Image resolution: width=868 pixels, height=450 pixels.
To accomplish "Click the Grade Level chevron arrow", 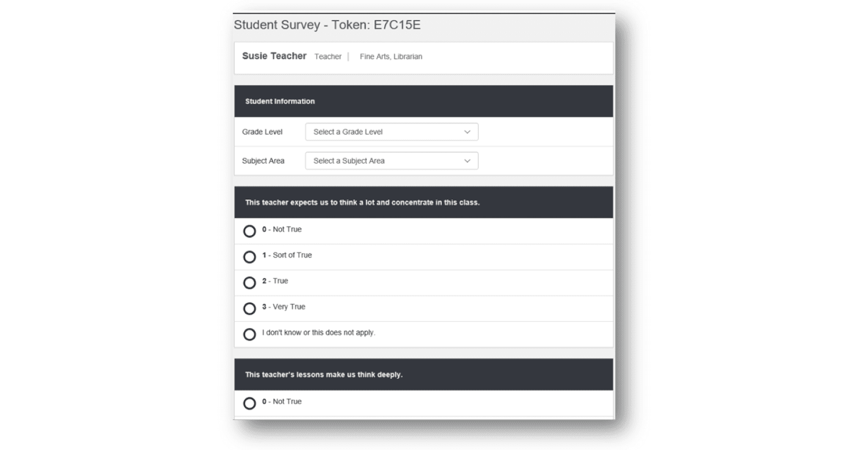I will pos(467,132).
